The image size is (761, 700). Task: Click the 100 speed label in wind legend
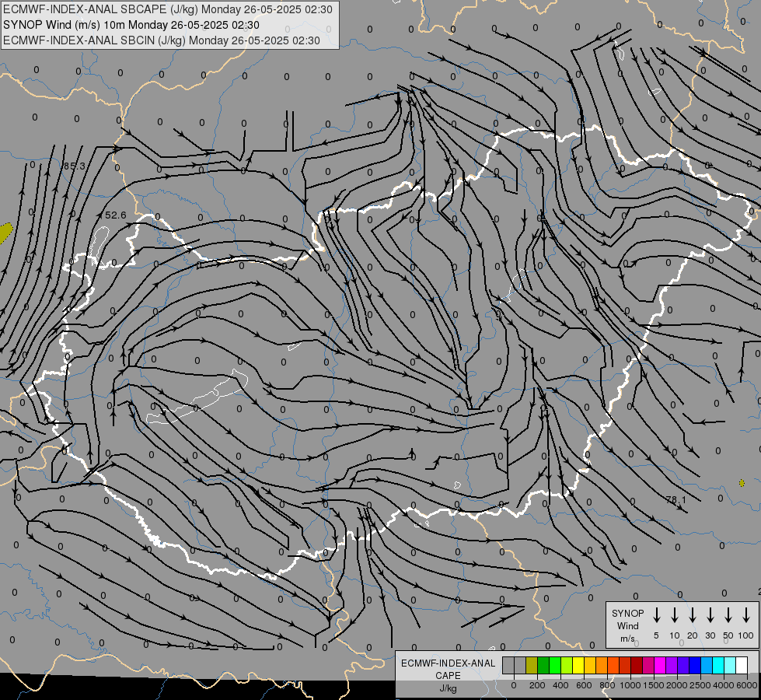point(746,635)
